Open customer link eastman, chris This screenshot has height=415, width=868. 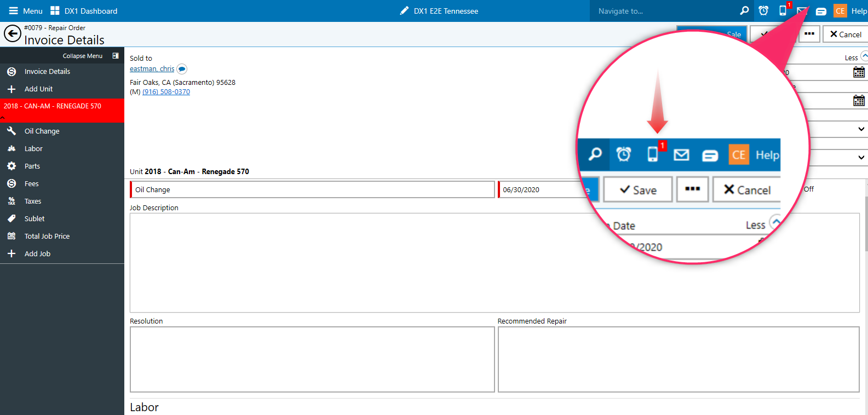coord(152,69)
